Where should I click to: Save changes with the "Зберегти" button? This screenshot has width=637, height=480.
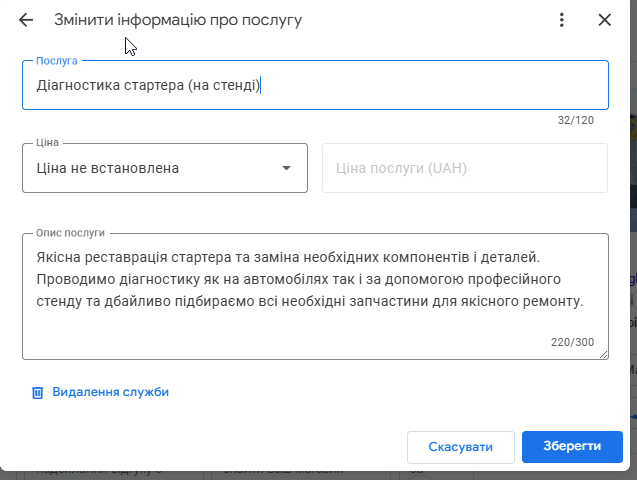click(572, 447)
